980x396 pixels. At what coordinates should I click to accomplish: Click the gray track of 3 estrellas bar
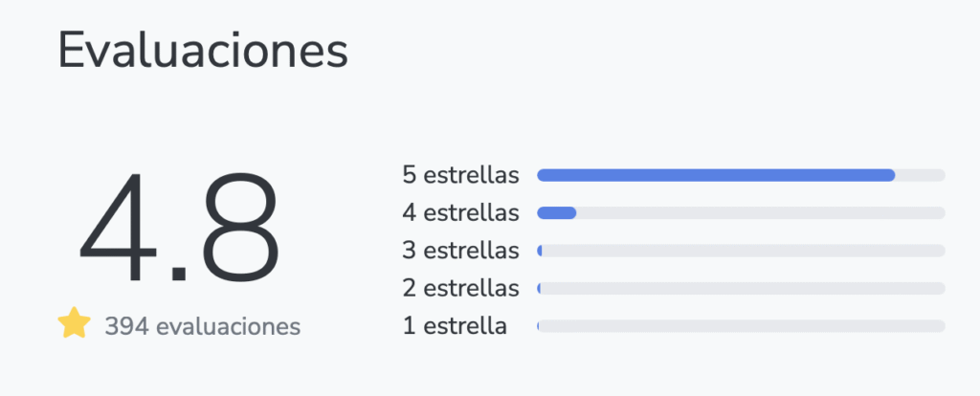tap(744, 251)
